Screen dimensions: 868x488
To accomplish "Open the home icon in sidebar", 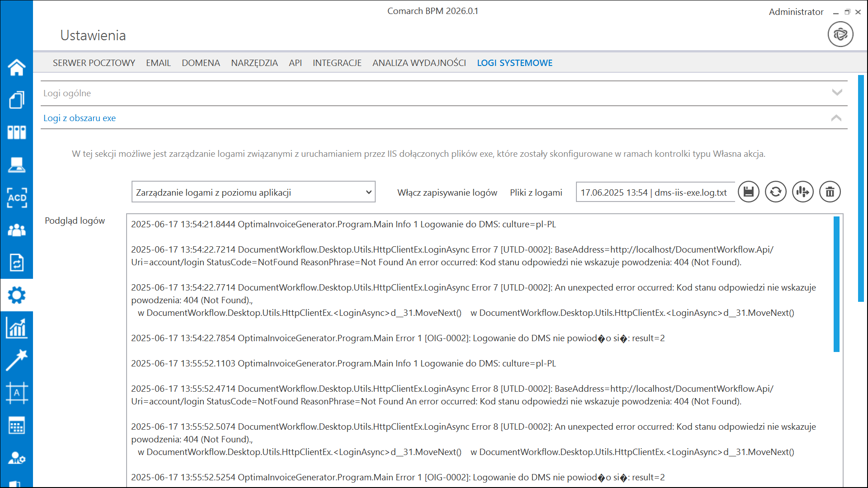I will [17, 67].
